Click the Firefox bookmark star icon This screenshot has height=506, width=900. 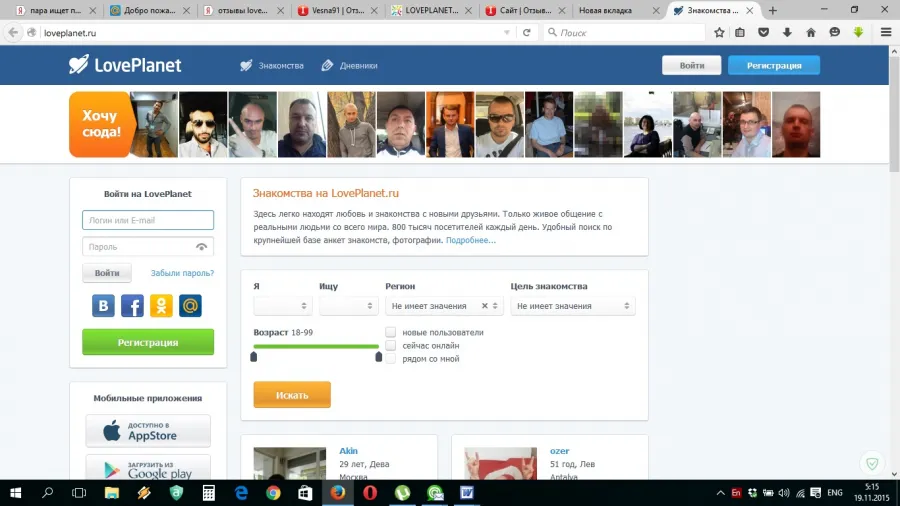coord(719,33)
